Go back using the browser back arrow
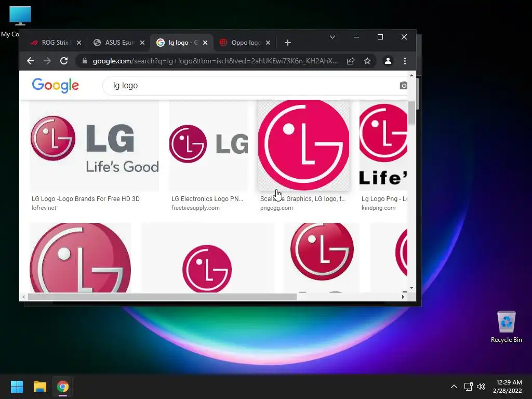This screenshot has height=399, width=532. tap(31, 61)
